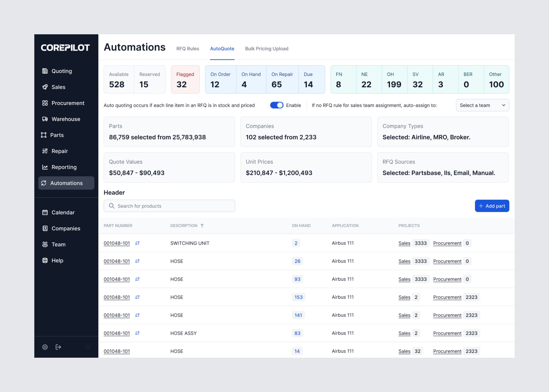Click the logout icon in sidebar footer
Viewport: 549px width, 392px height.
click(58, 347)
